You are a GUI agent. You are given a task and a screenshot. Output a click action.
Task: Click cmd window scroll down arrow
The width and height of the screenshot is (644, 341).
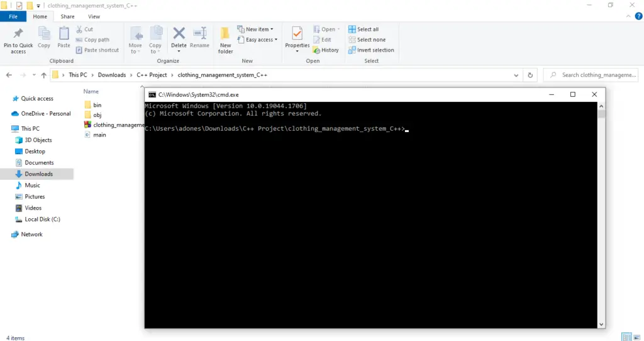coord(601,324)
